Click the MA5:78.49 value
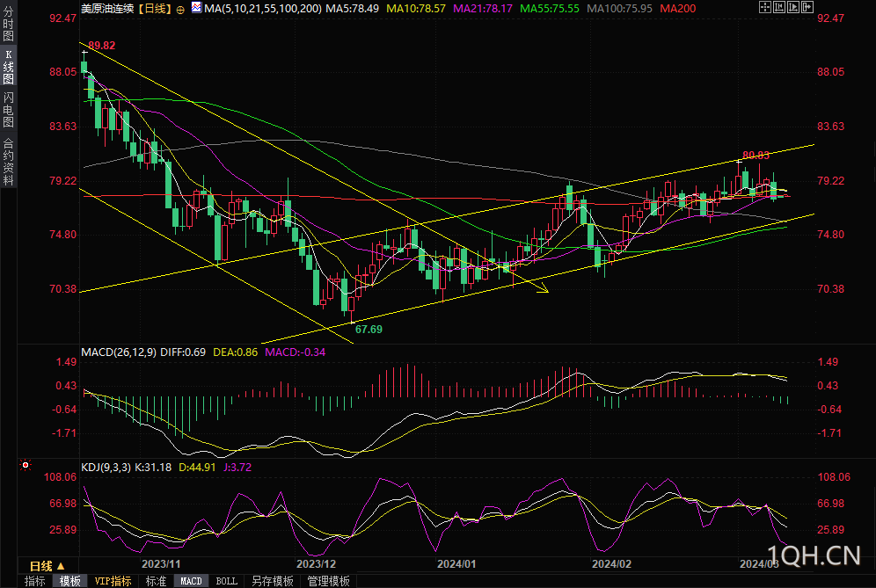Image resolution: width=876 pixels, height=588 pixels. 352,9
